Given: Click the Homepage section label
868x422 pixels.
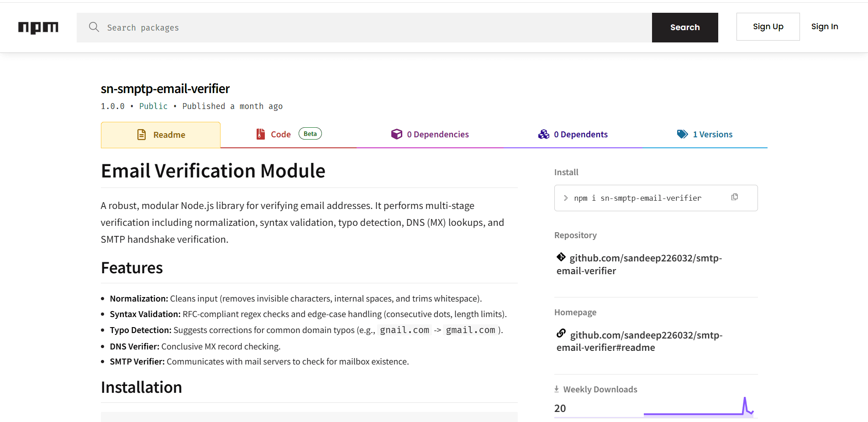Looking at the screenshot, I should (575, 313).
